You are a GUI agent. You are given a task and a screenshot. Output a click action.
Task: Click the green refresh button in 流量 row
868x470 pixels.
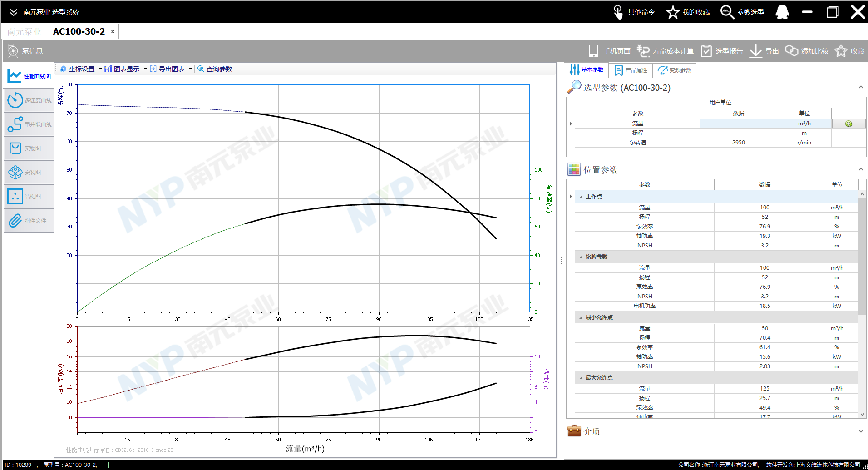coord(848,124)
